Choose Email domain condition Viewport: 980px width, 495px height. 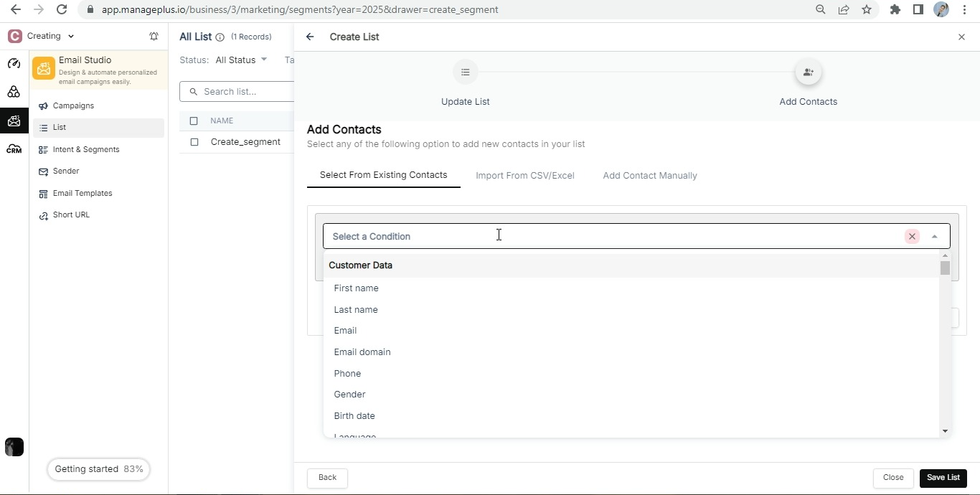click(631, 352)
